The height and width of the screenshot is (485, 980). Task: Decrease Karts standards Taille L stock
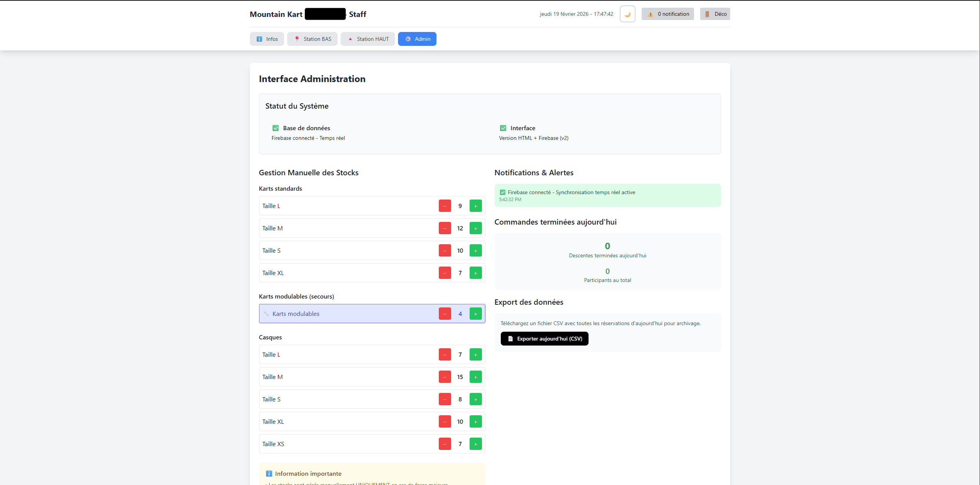445,206
